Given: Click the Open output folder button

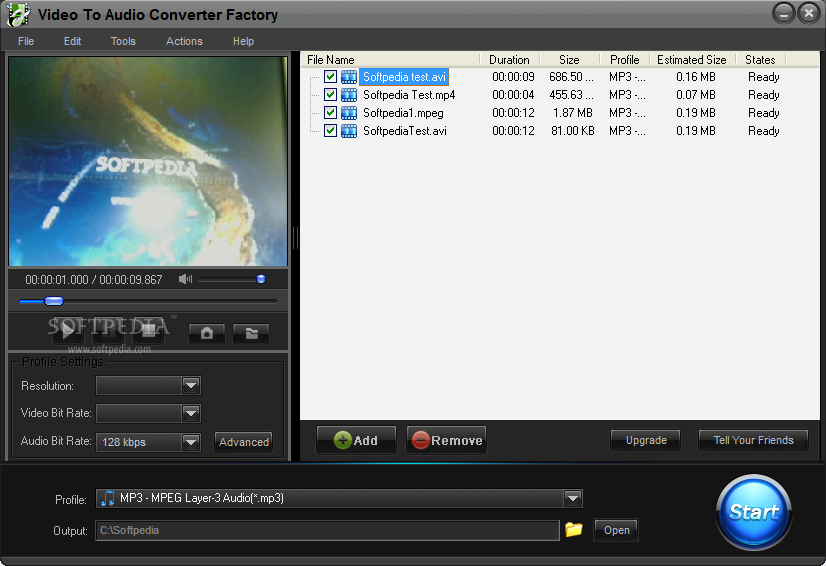Looking at the screenshot, I should 616,530.
